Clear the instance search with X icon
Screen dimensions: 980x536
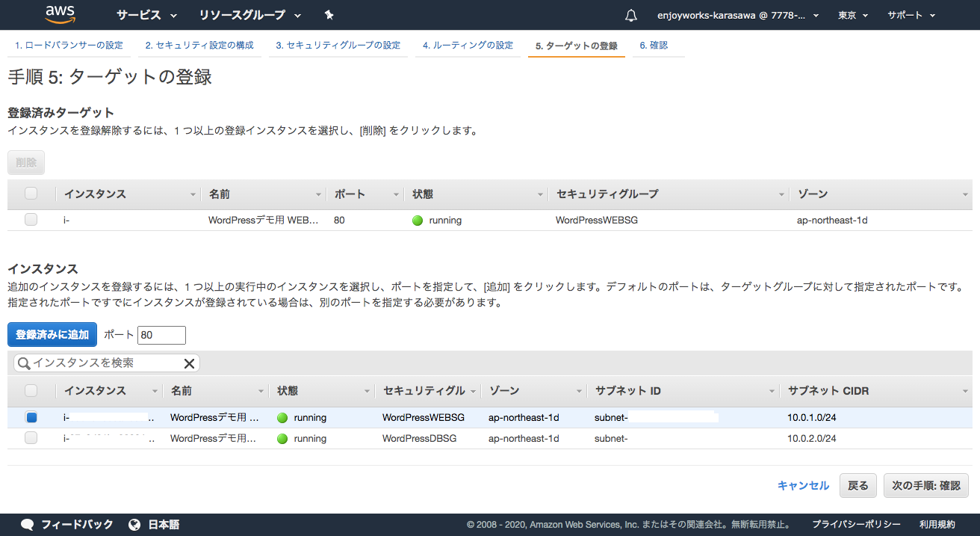click(189, 363)
